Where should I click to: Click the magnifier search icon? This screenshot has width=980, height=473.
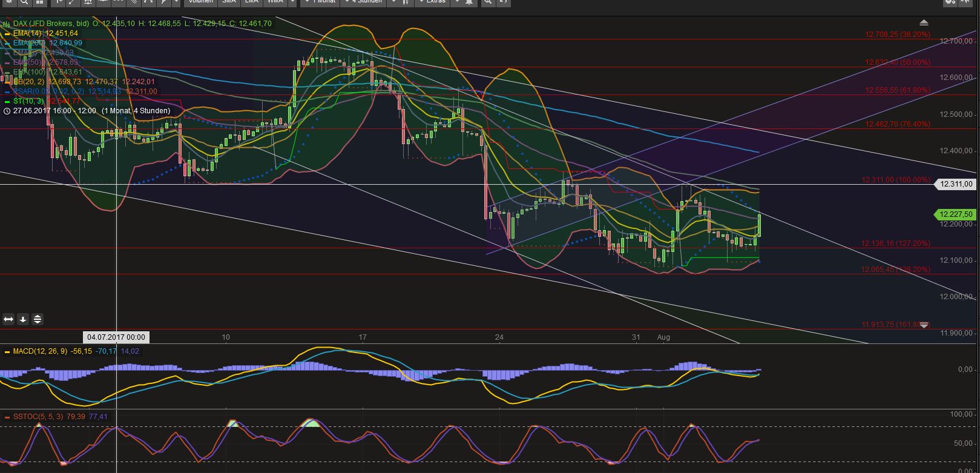click(24, 2)
